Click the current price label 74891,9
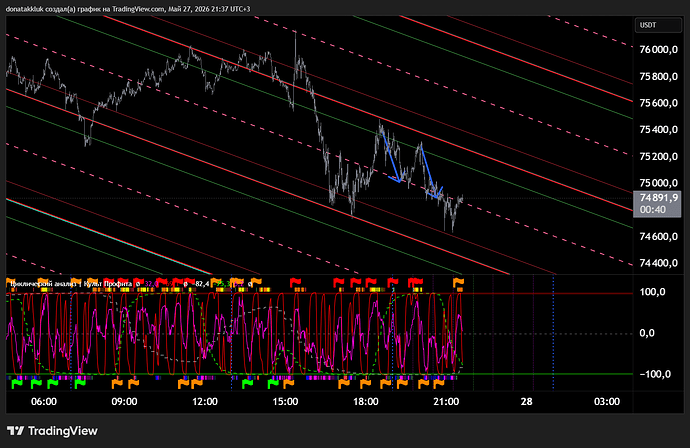This screenshot has height=448, width=690. [658, 198]
